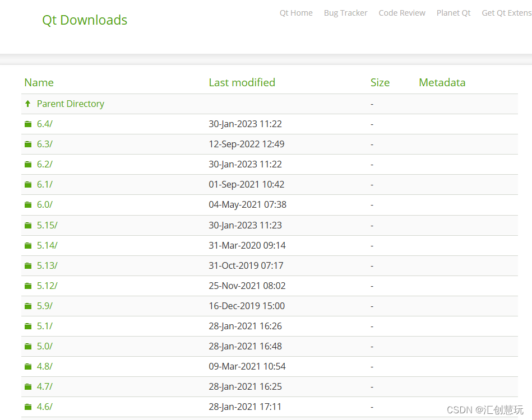Screen dimensions: 532x420
Task: Click folder icon for 5.15/
Action: click(28, 226)
